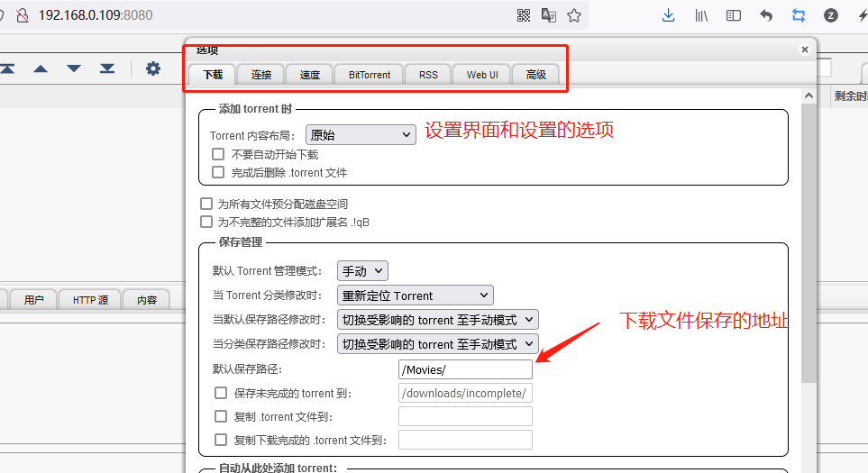Click the 复制下载完成的 .torrent path field
Viewport: 868px width, 473px height.
(x=465, y=440)
